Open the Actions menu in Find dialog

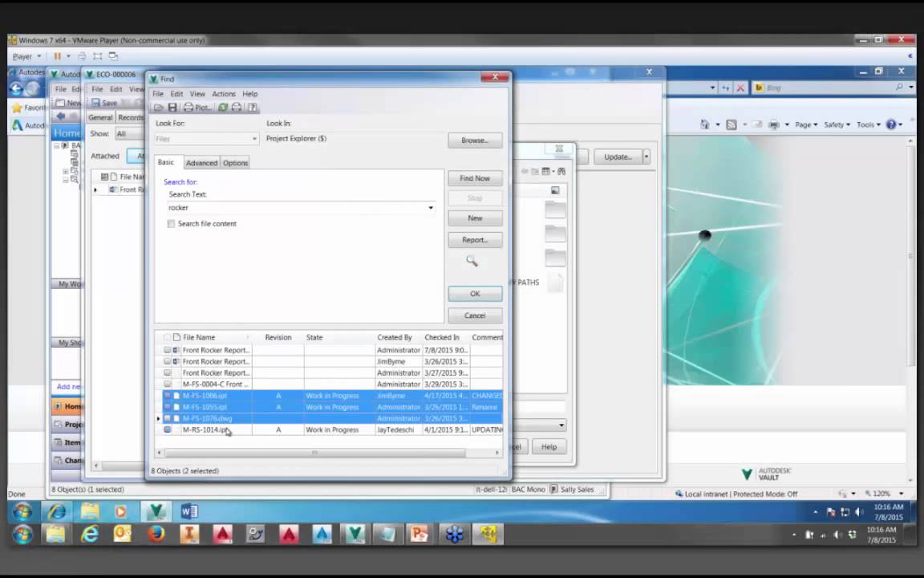click(223, 94)
